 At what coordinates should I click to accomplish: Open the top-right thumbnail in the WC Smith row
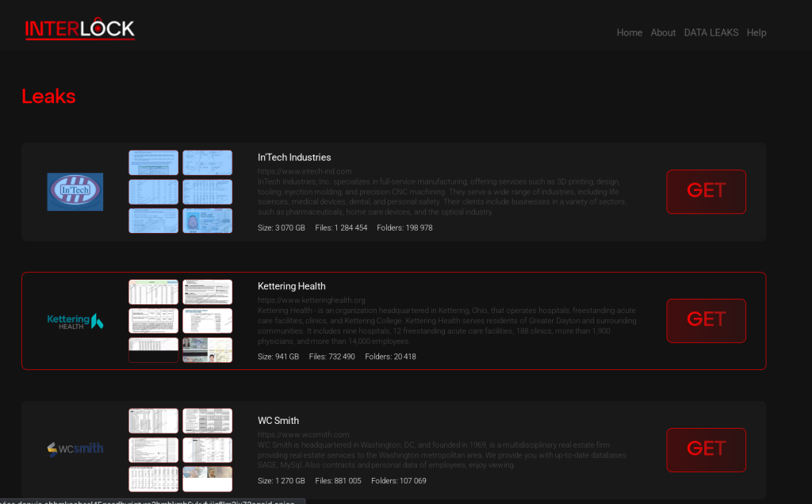[207, 422]
